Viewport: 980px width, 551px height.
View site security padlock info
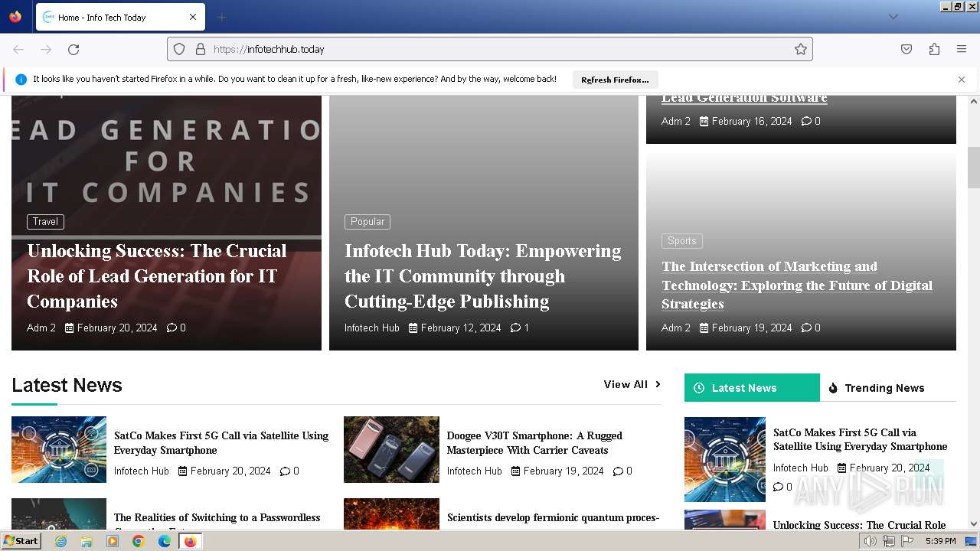[201, 49]
